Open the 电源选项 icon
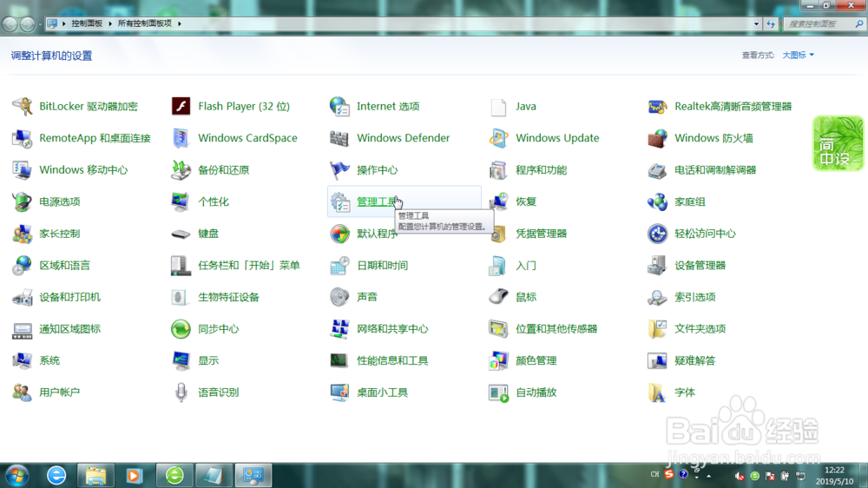 pyautogui.click(x=23, y=201)
